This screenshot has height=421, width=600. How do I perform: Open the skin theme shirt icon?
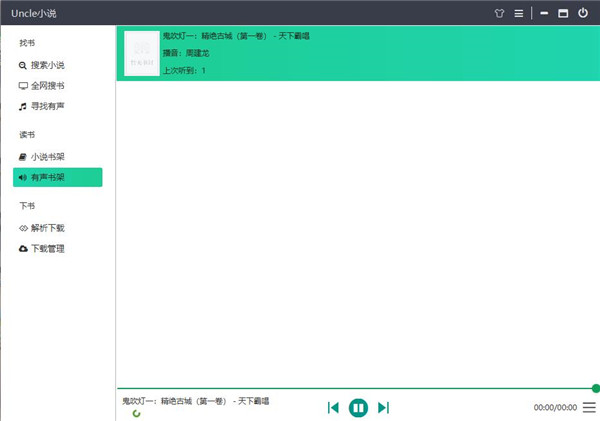(x=499, y=13)
